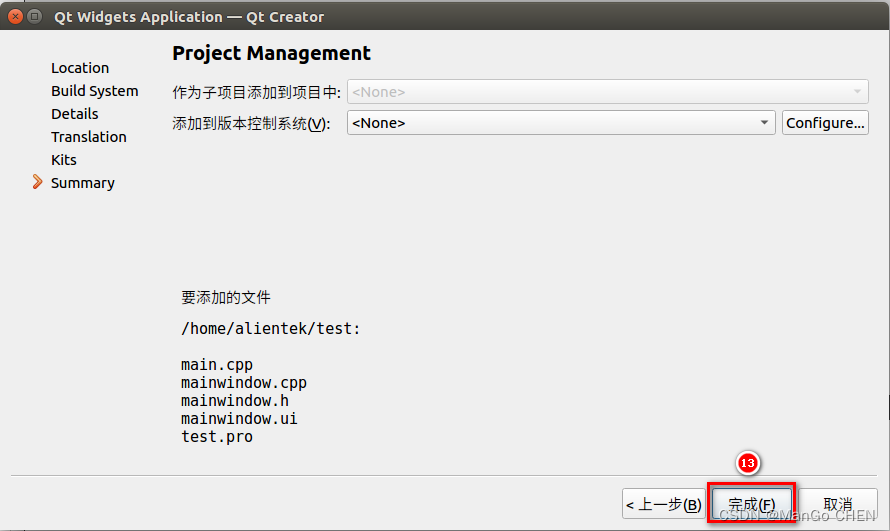The height and width of the screenshot is (531, 890).
Task: Click the disabled add-as-subproject combo box
Action: (607, 92)
